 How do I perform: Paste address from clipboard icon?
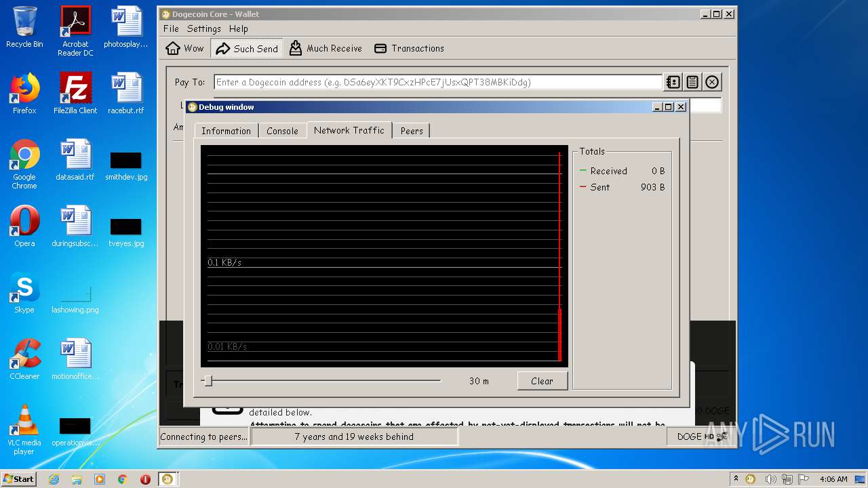[x=692, y=82]
